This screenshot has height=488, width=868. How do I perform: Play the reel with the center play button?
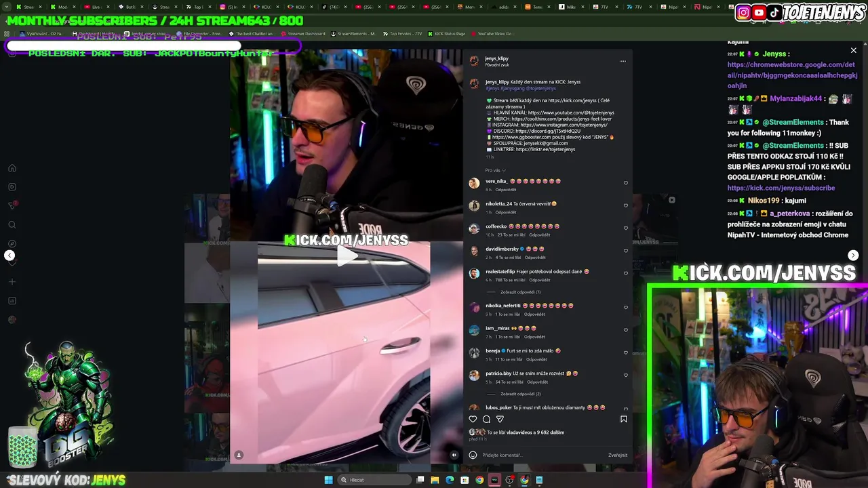(347, 256)
